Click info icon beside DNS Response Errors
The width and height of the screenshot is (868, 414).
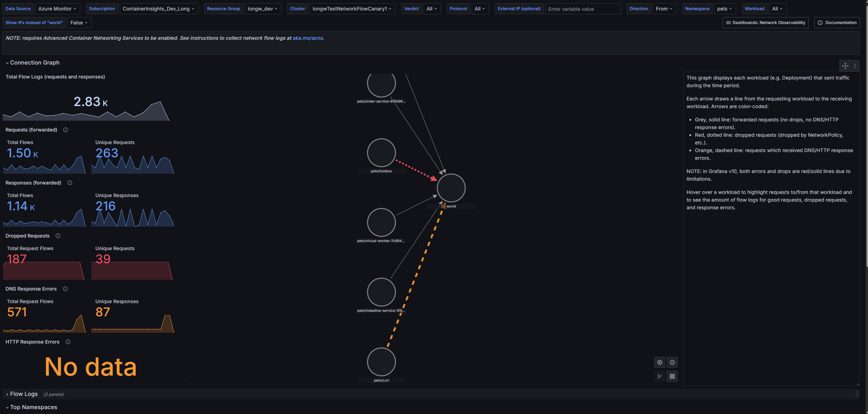[65, 289]
